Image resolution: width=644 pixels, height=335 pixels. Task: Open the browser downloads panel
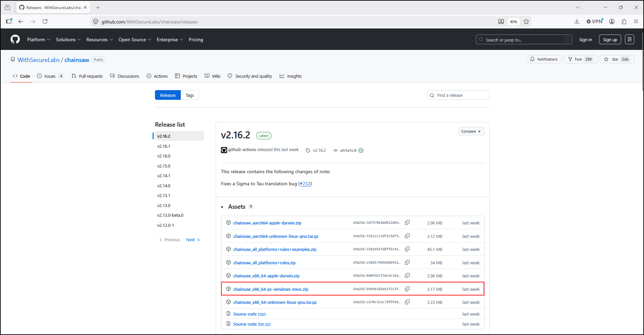coord(577,21)
